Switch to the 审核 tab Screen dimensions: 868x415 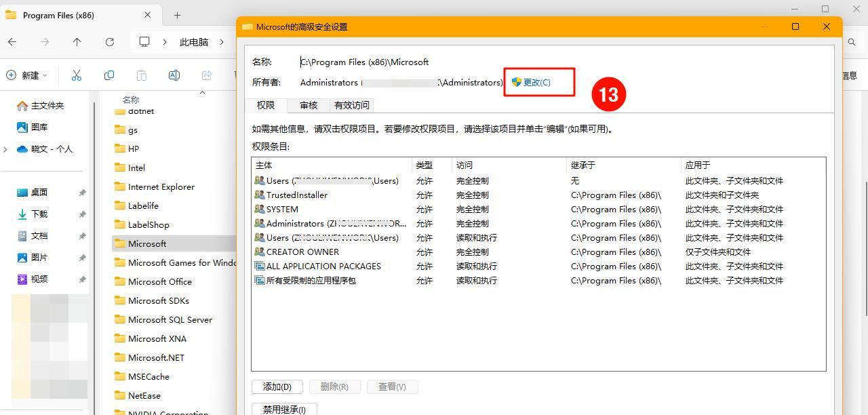(x=308, y=105)
